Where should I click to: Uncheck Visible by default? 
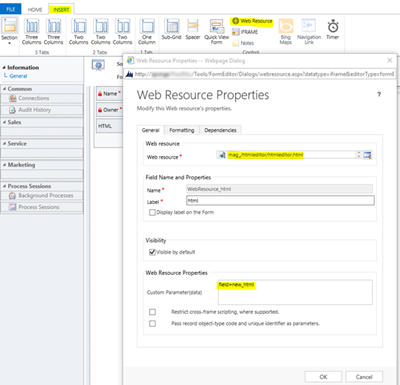(152, 252)
